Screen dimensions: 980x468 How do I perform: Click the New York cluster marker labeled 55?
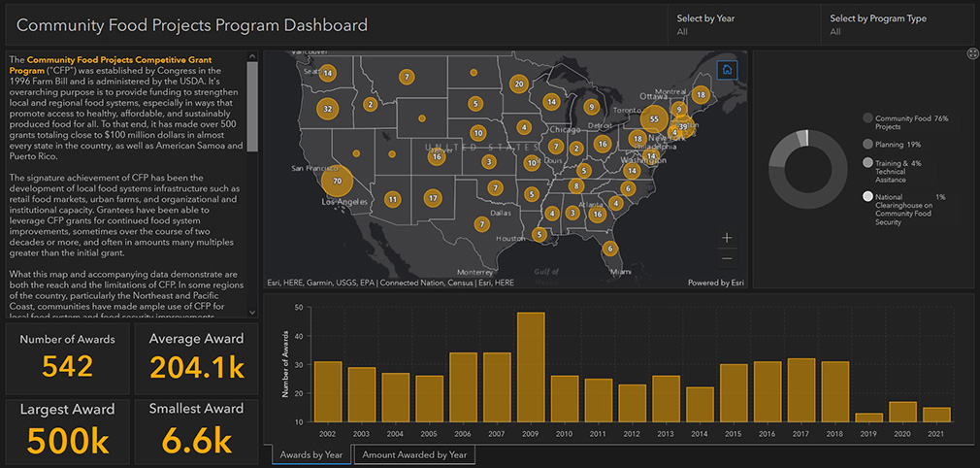(x=654, y=118)
